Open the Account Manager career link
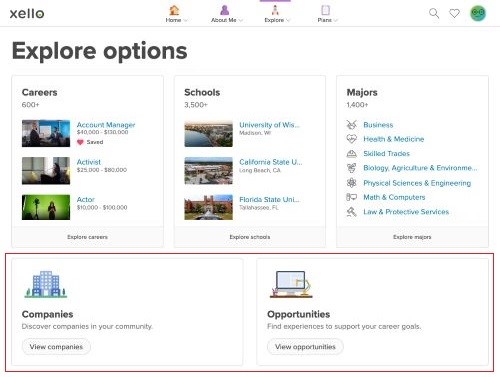 click(106, 125)
